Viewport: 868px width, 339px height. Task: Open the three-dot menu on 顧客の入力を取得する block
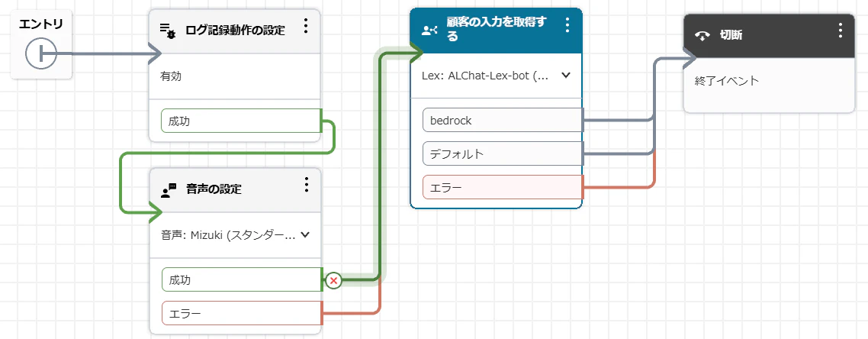coord(567,24)
